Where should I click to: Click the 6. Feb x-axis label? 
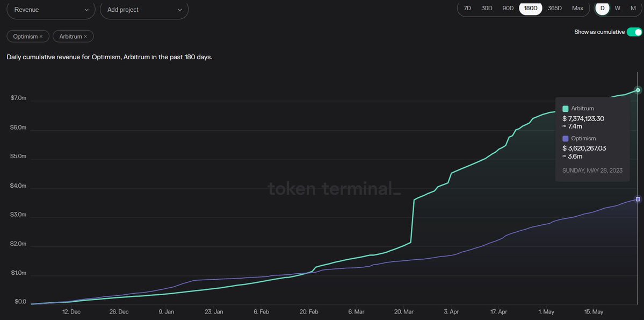(262, 312)
